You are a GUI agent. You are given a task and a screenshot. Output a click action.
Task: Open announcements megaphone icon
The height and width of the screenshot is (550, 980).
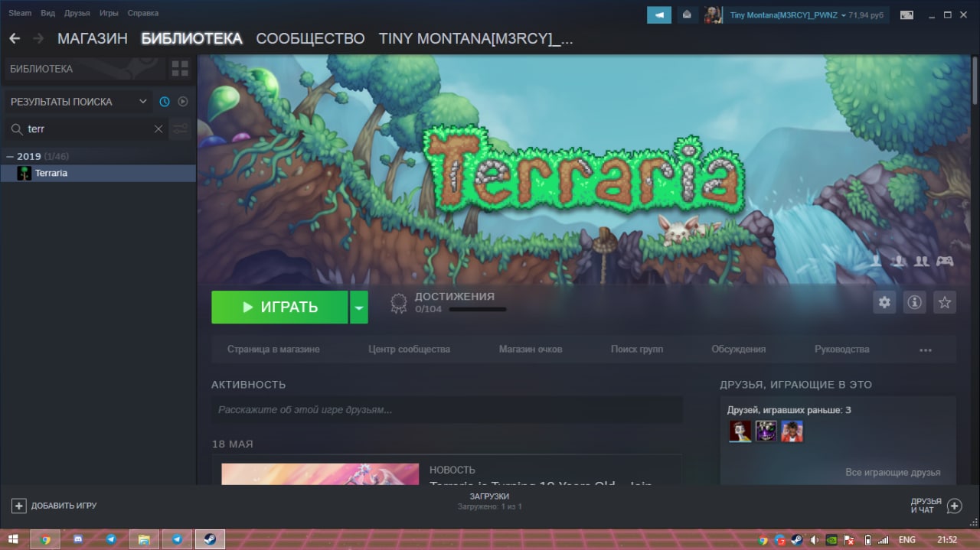(x=659, y=15)
